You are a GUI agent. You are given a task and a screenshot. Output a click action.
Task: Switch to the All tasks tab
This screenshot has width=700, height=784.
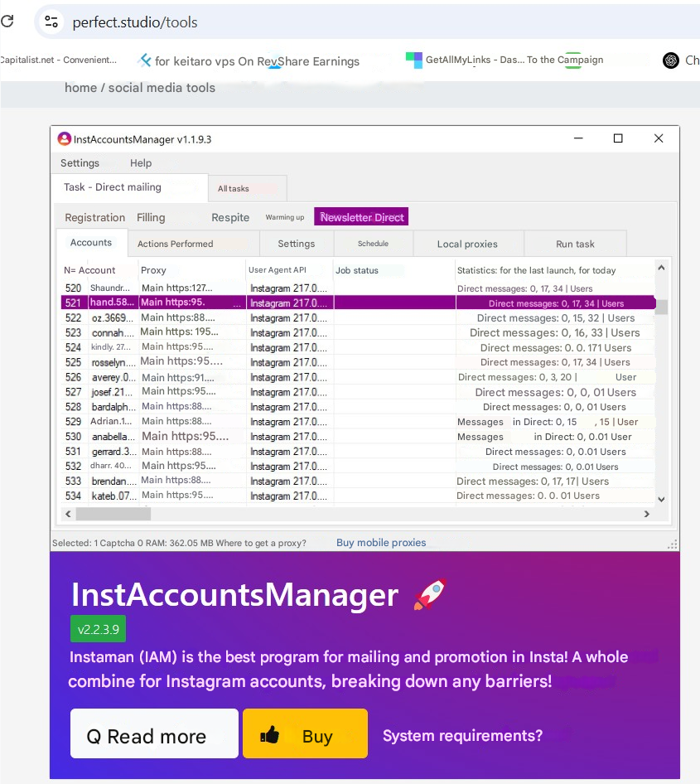[248, 188]
